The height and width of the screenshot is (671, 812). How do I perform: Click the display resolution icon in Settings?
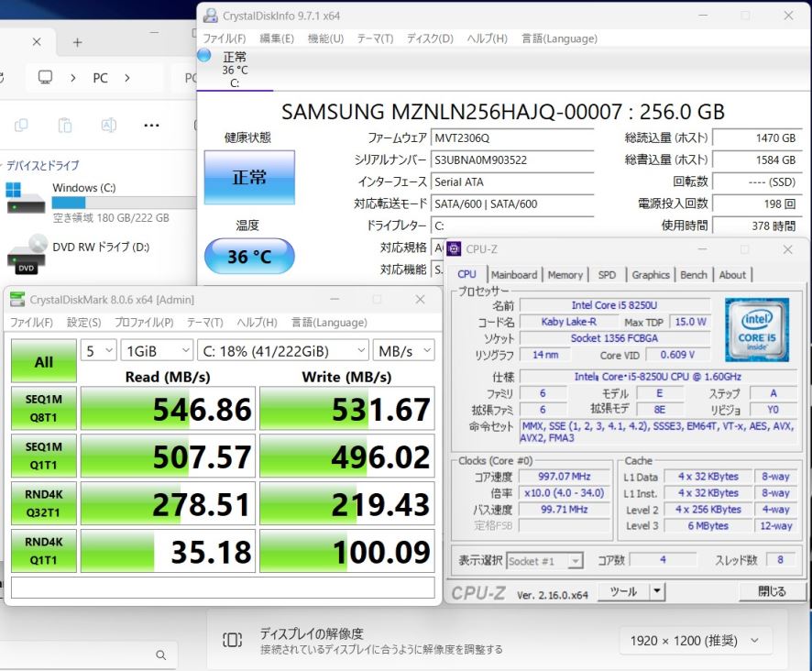point(232,641)
